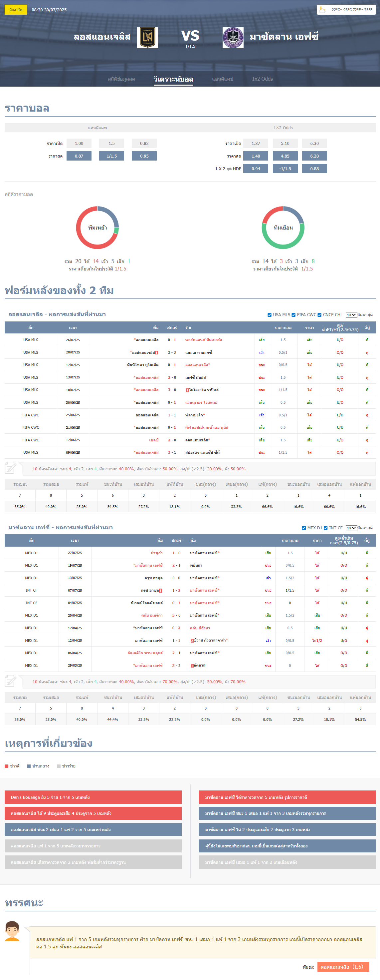Image resolution: width=380 pixels, height=980 pixels.
Task: Click the HDP converted line -1/1.5
Action: 285,169
